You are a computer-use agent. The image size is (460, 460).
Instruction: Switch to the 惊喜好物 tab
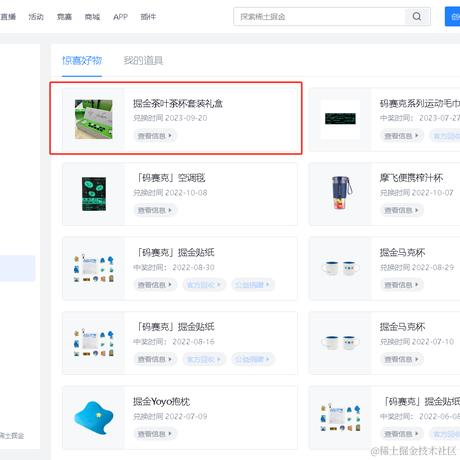point(82,61)
